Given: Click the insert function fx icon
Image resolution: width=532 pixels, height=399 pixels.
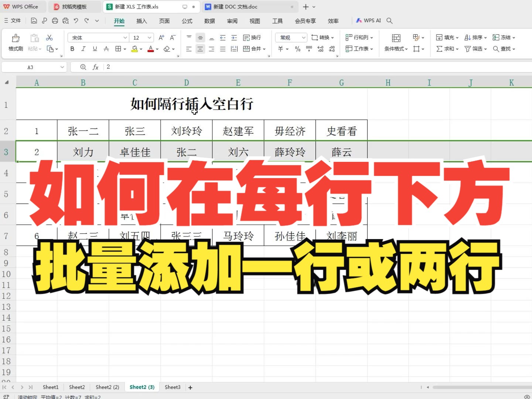Looking at the screenshot, I should 95,67.
